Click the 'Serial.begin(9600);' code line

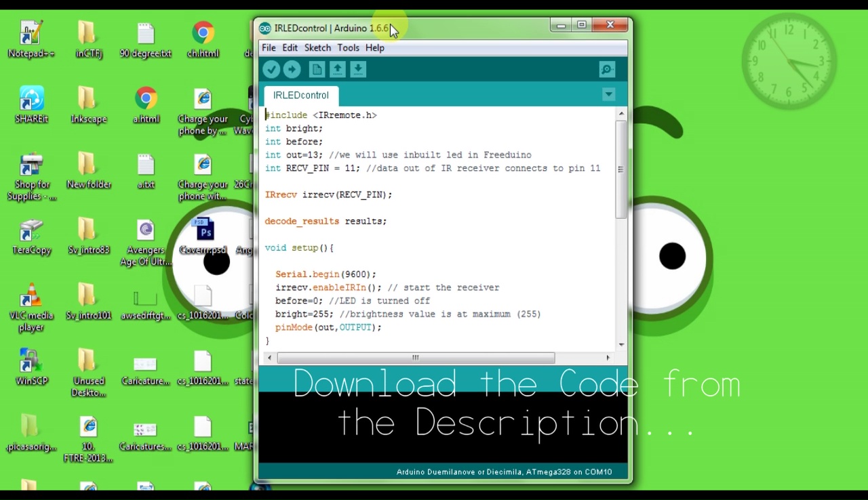coord(325,274)
